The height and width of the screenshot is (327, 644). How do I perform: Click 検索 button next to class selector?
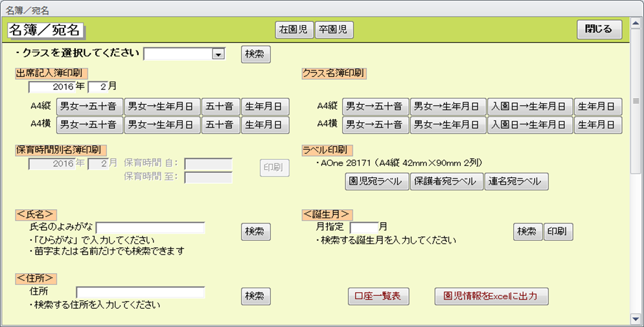pyautogui.click(x=256, y=54)
